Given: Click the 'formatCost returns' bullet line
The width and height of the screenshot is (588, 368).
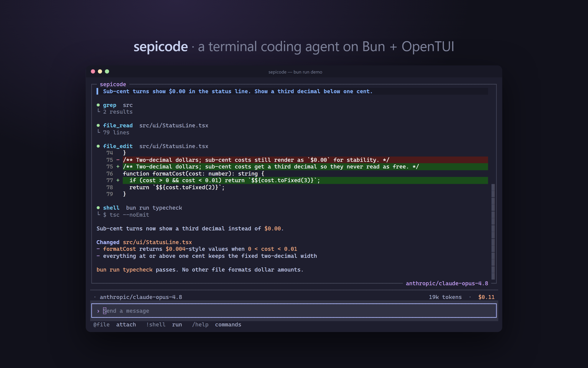Looking at the screenshot, I should [197, 249].
